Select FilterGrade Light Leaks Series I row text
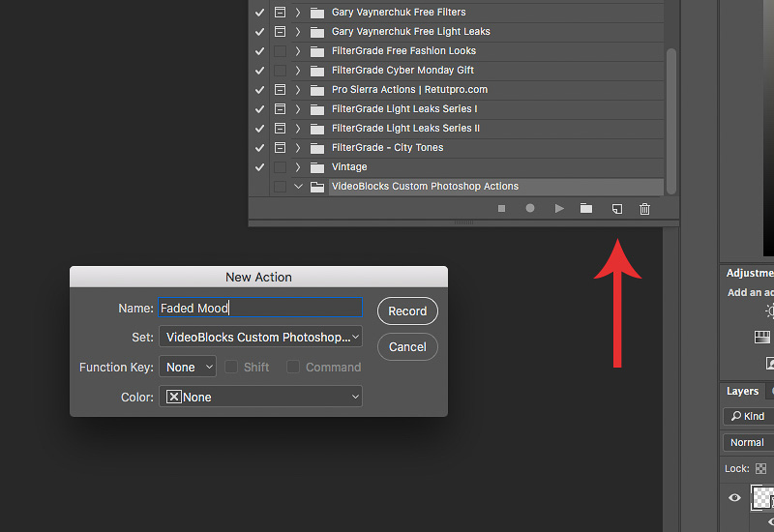Screen dimensions: 774x532 [404, 108]
